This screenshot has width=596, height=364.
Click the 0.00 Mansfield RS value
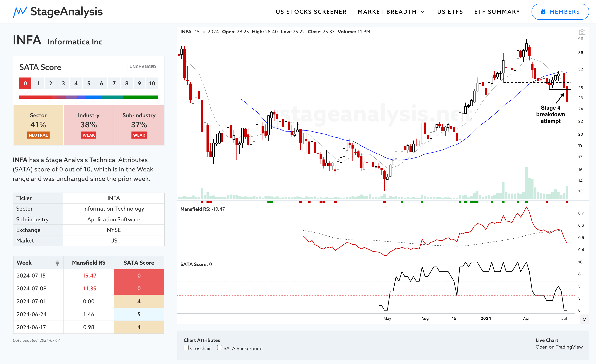(x=89, y=301)
